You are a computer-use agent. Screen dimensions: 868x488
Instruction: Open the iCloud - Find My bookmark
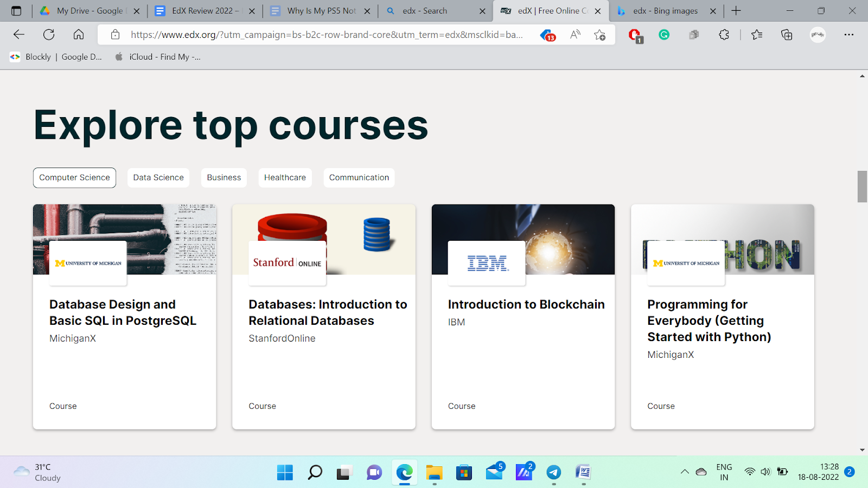158,57
